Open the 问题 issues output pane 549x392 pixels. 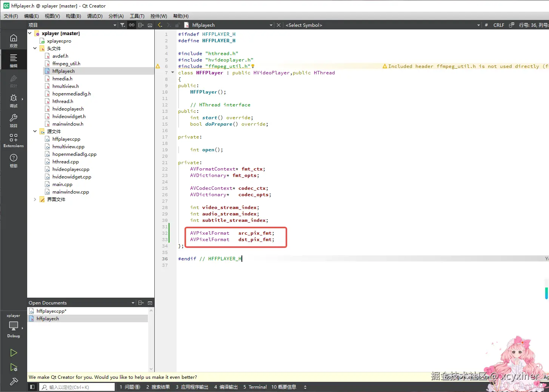point(129,387)
